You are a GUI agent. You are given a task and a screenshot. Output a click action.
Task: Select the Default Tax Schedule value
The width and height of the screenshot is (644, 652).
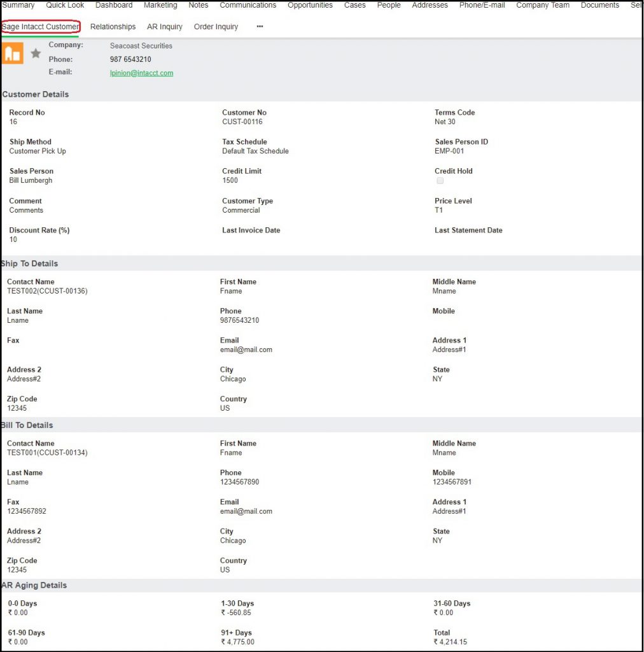(255, 151)
